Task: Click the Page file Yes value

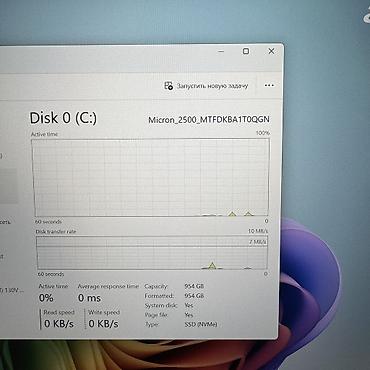Action: (189, 315)
